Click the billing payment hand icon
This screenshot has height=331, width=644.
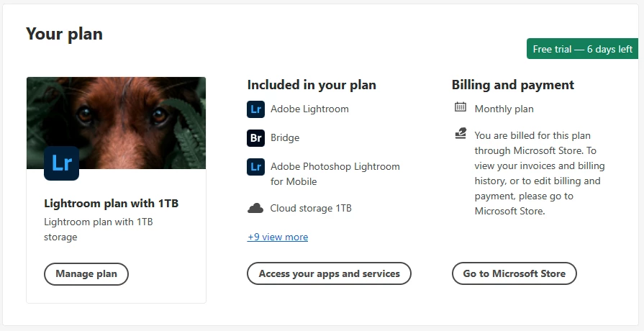click(x=461, y=134)
